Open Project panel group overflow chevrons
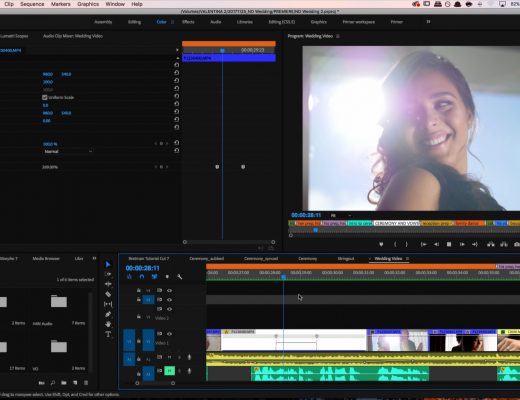This screenshot has height=400, width=520. coord(94,258)
